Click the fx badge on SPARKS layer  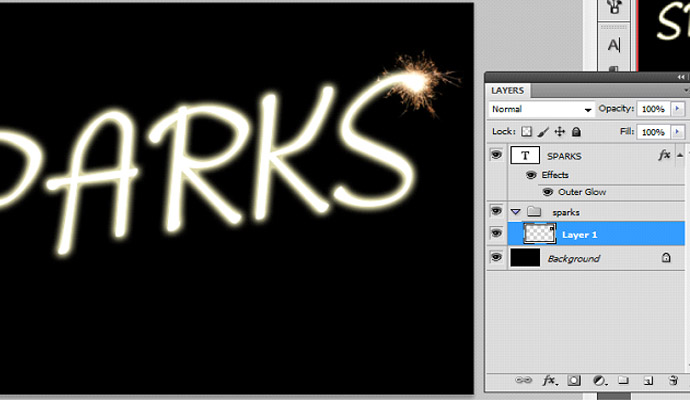point(664,155)
